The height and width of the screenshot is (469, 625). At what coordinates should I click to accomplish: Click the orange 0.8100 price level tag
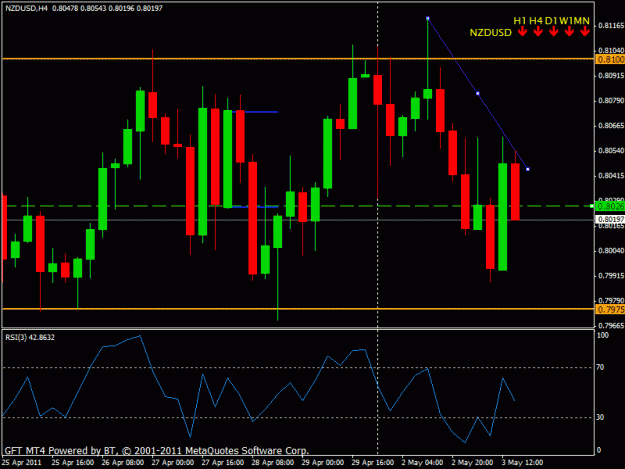(x=610, y=59)
